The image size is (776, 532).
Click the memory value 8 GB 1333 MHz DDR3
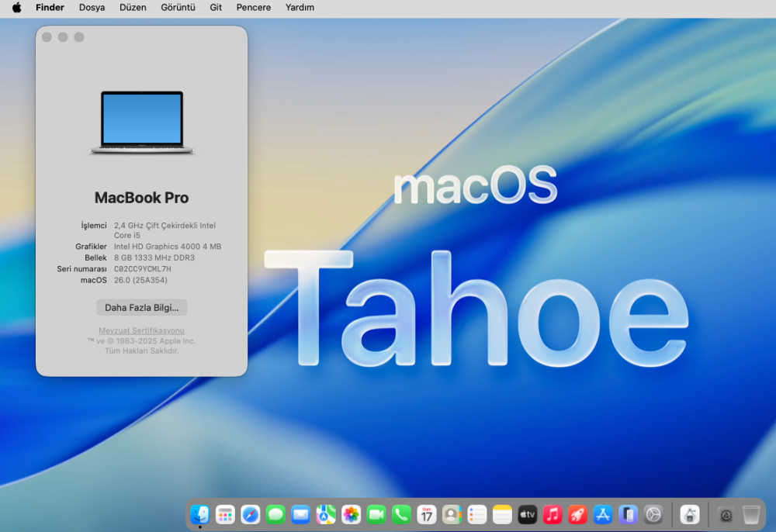pyautogui.click(x=154, y=257)
